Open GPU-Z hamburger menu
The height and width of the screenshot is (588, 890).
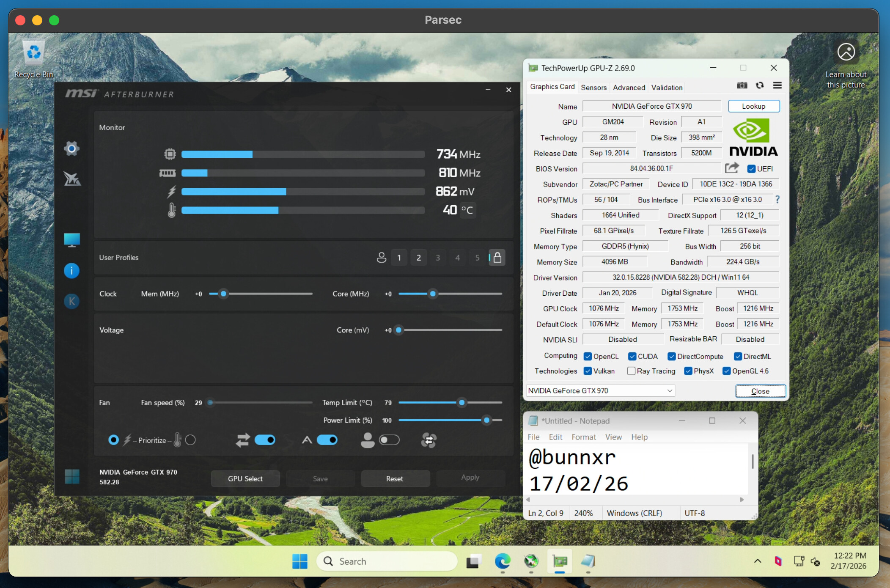tap(777, 85)
